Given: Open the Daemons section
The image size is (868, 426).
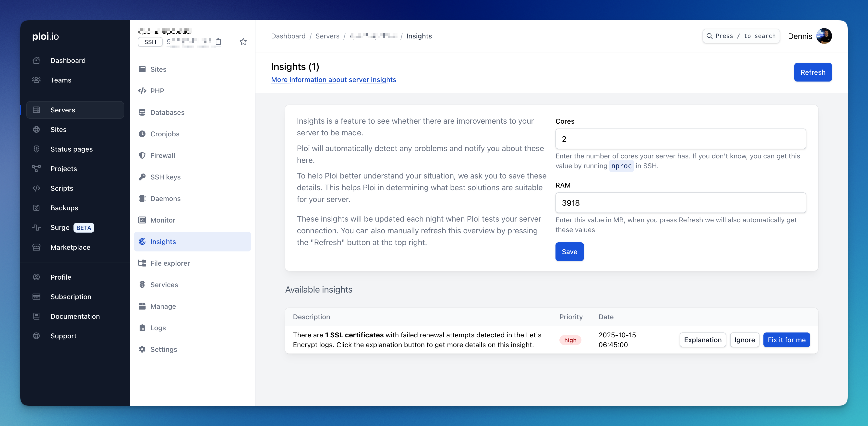Looking at the screenshot, I should (x=165, y=198).
